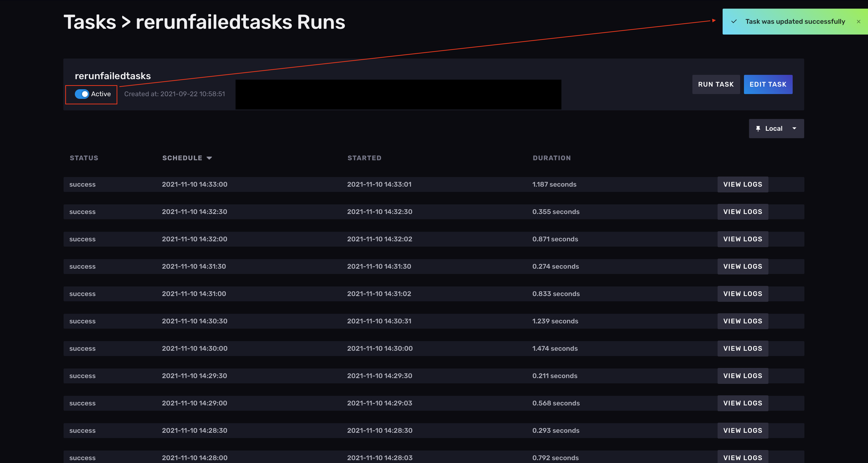View logs for the 14:29:00 run
This screenshot has width=868, height=463.
(x=743, y=403)
